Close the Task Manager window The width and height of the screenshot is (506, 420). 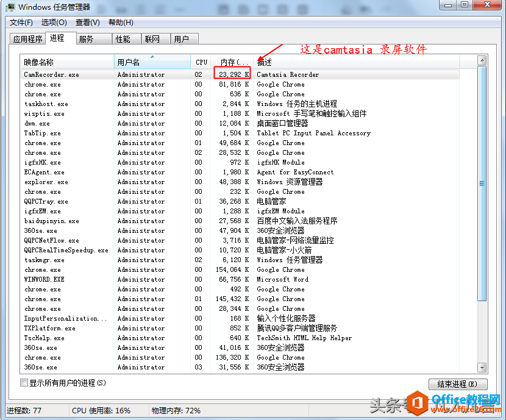[x=488, y=5]
